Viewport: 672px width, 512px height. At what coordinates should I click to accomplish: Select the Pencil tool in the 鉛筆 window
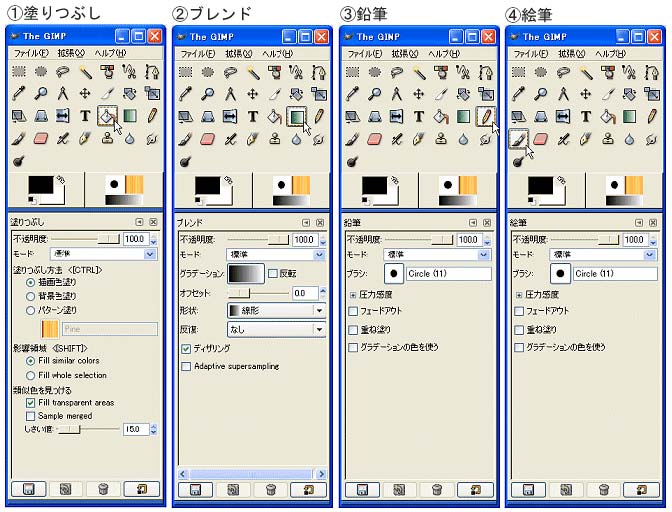tap(485, 117)
